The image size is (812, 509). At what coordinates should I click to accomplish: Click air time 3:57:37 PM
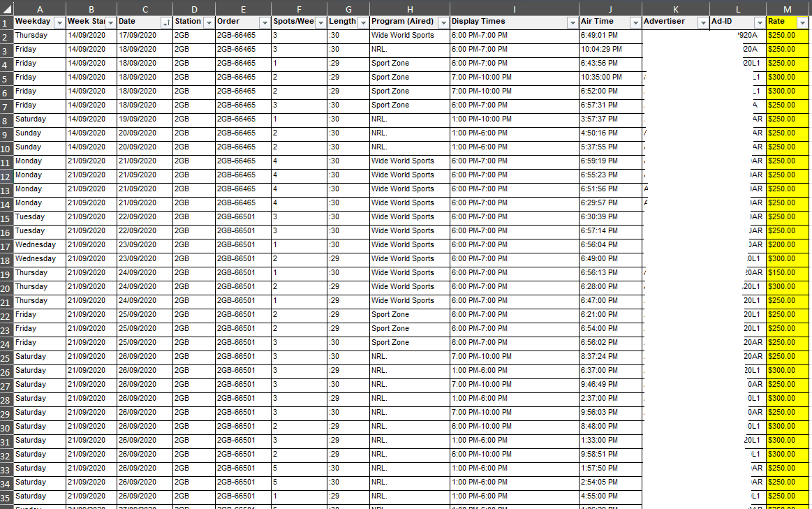point(599,119)
